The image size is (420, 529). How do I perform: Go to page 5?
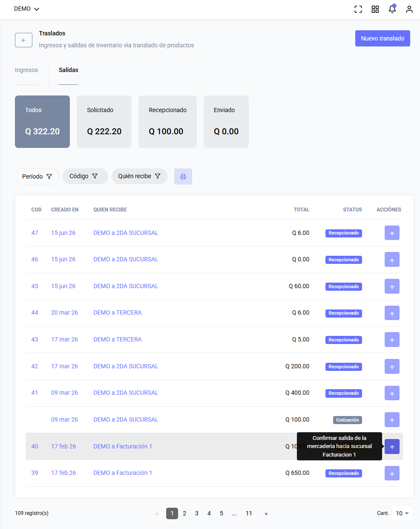click(222, 513)
